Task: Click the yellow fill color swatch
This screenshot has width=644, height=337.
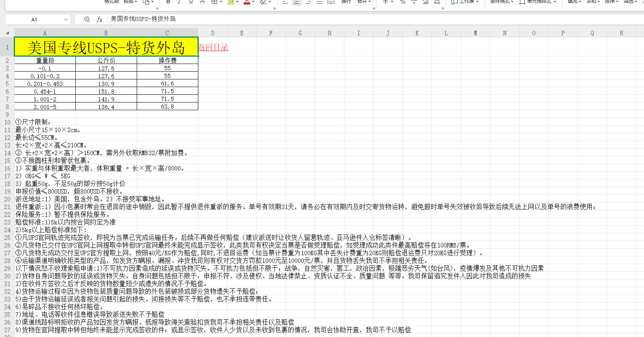Action: click(x=230, y=2)
